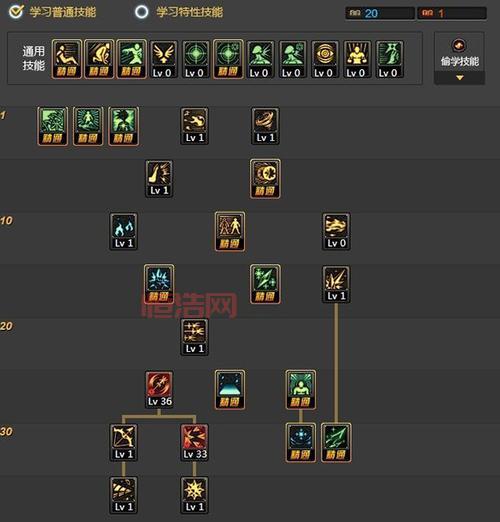Screen dimensions: 500x522
Task: Click the triple arrows Lv 1 skill
Action: pyautogui.click(x=195, y=337)
